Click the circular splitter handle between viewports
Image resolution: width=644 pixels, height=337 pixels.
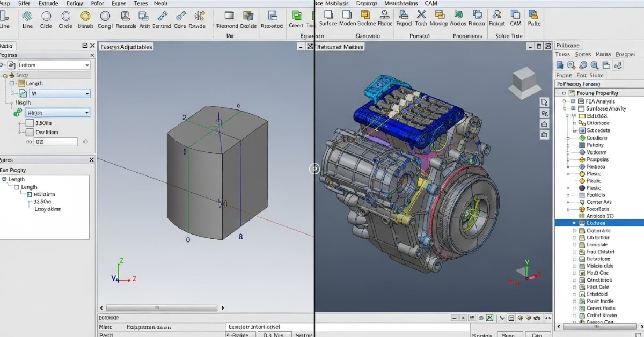pos(314,169)
